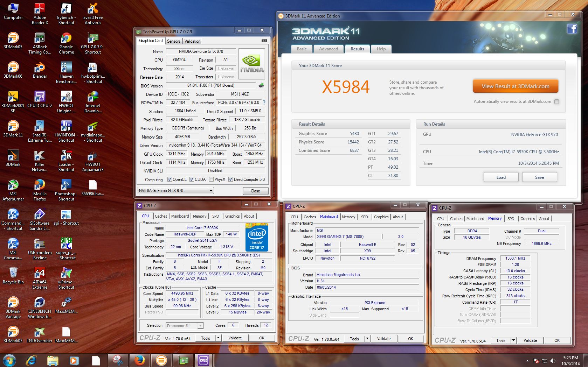Open the nvidiaInspector shortcut on the desktop
The image size is (588, 367).
pyautogui.click(x=93, y=131)
